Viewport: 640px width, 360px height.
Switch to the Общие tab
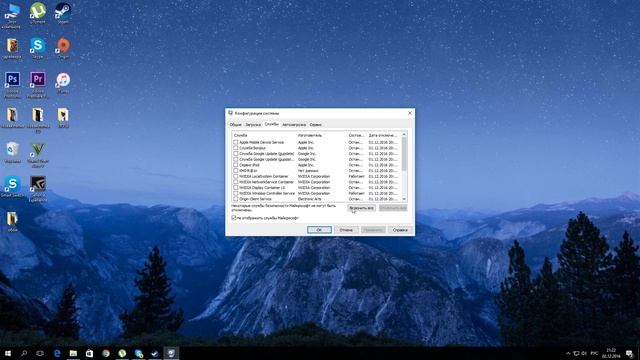coord(236,125)
